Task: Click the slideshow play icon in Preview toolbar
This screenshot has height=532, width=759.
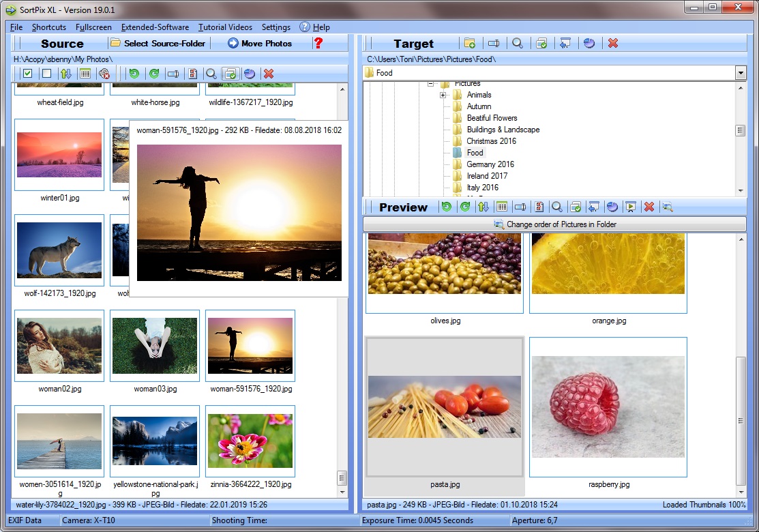Action: tap(631, 207)
